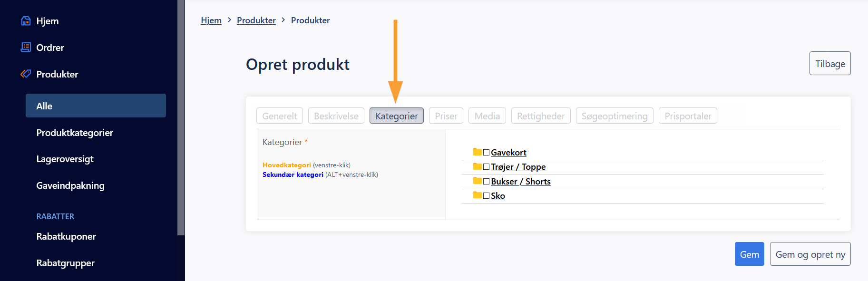Click the Trøjer / Toppe folder icon
The image size is (868, 281).
click(478, 166)
